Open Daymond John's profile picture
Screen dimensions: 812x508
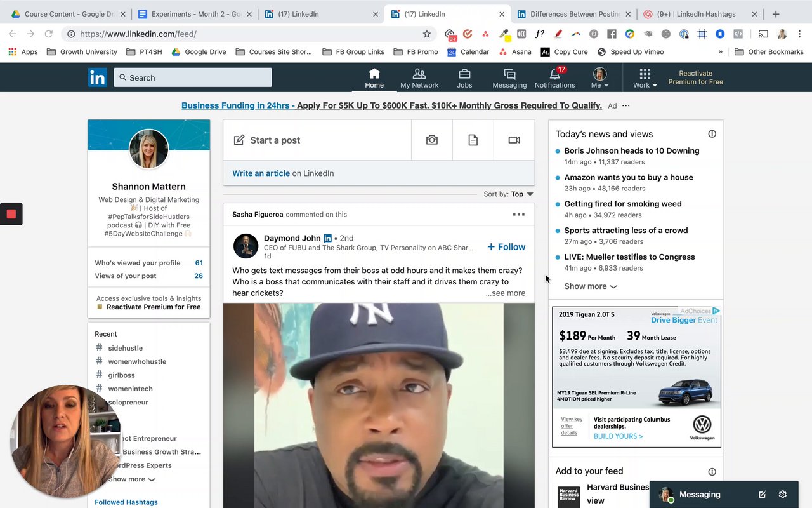click(246, 246)
